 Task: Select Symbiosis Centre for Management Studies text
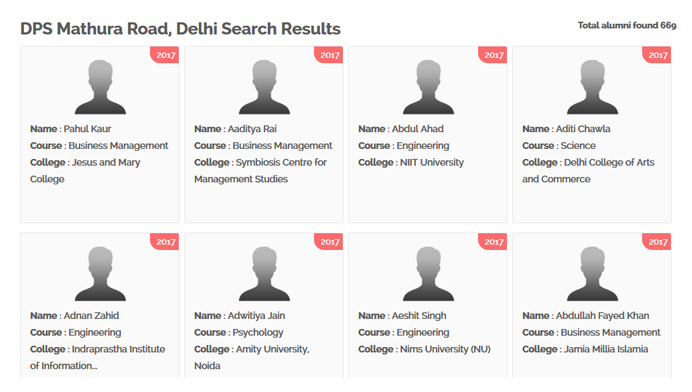tap(260, 171)
